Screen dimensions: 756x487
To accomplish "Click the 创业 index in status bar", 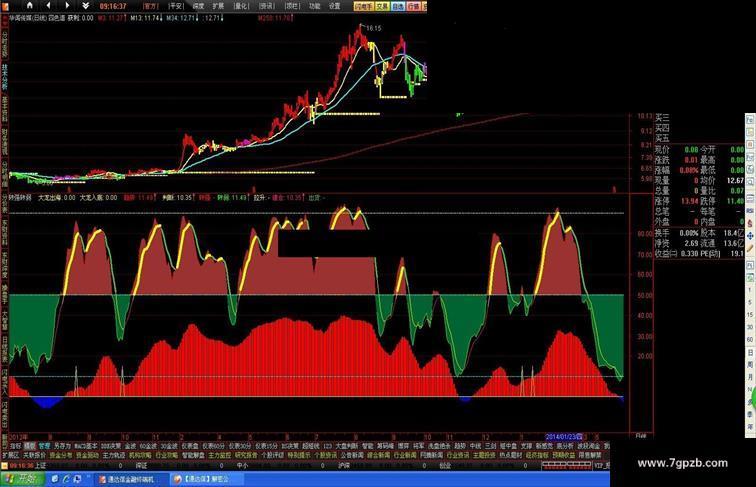I will pyautogui.click(x=445, y=465).
